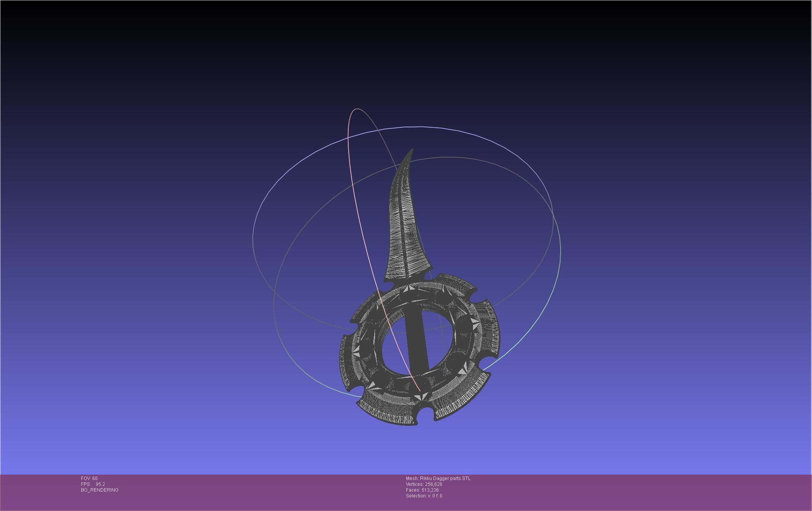Click the dagger blade tip in viewport
This screenshot has width=812, height=511.
[411, 150]
